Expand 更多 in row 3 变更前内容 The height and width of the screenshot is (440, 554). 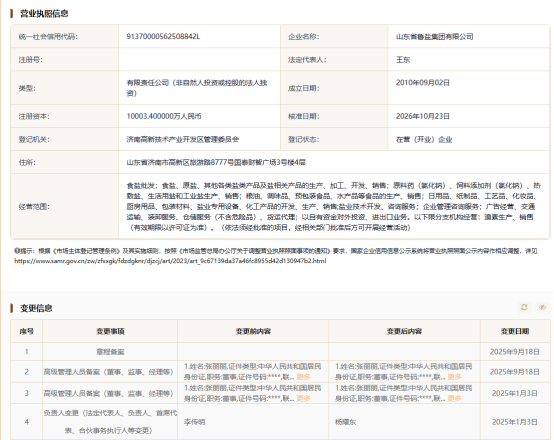pos(303,398)
